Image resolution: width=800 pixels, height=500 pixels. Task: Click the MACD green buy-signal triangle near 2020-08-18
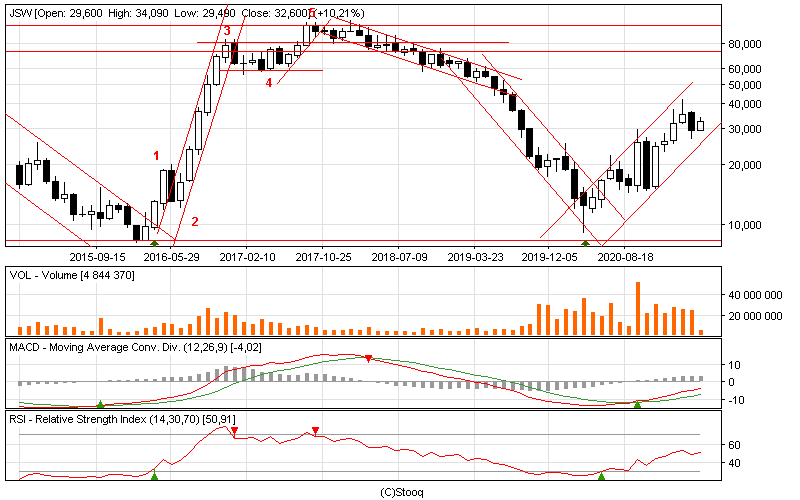coord(637,404)
